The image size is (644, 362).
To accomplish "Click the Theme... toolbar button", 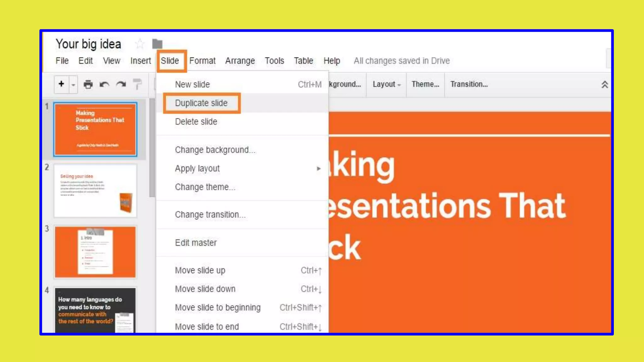I will (425, 84).
